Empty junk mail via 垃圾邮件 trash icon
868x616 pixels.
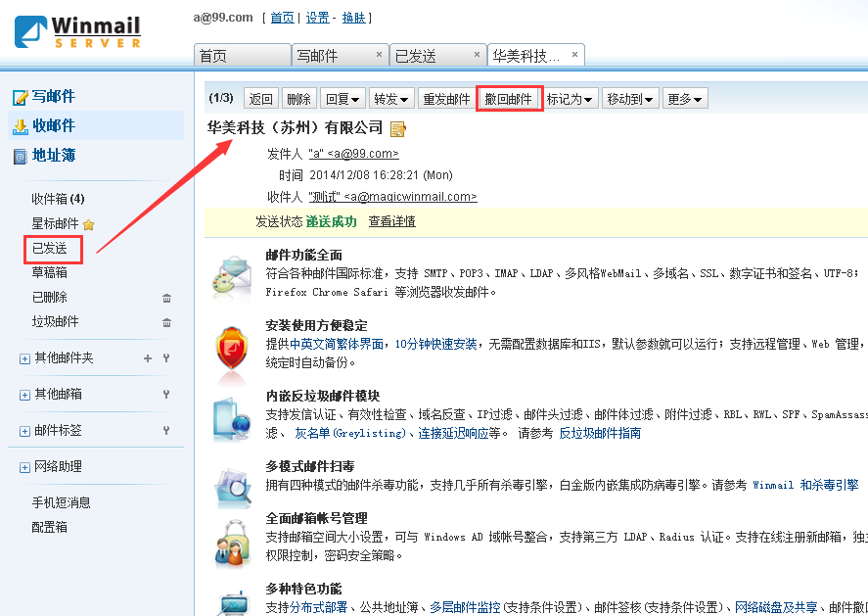pyautogui.click(x=166, y=322)
